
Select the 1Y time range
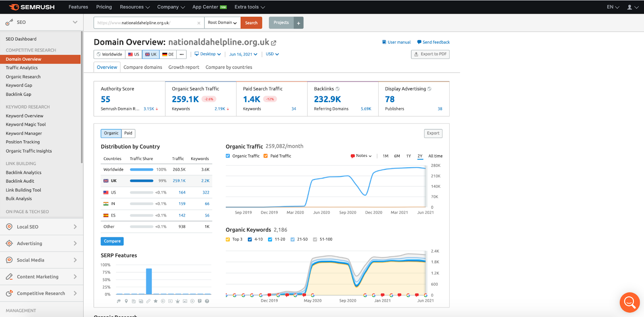pos(409,156)
